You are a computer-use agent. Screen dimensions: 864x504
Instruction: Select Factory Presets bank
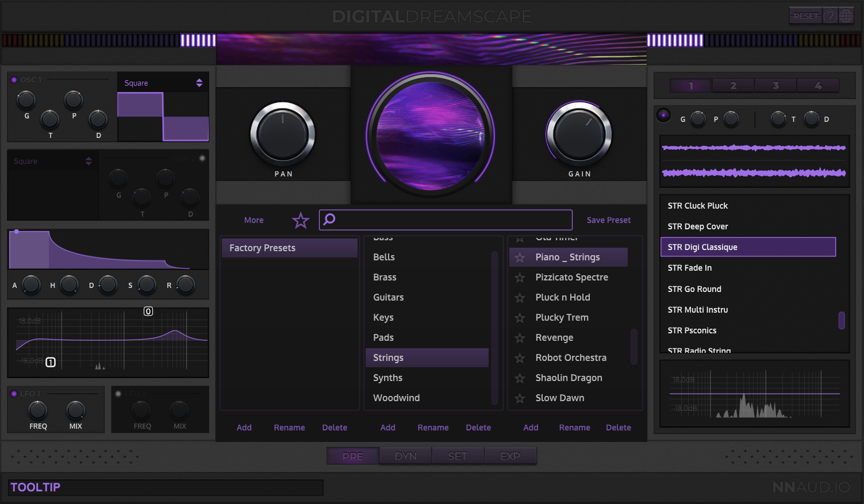290,248
